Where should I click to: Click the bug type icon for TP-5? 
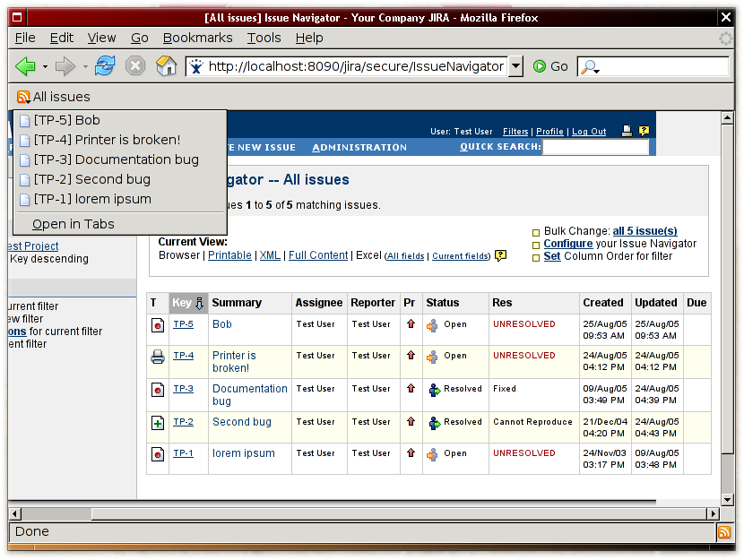point(158,325)
